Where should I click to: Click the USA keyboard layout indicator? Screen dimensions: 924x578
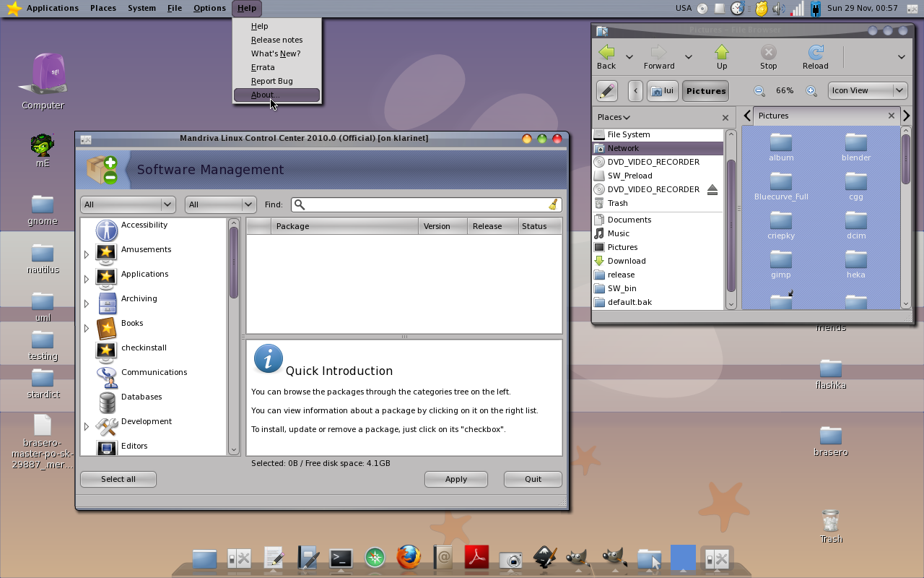tap(684, 8)
